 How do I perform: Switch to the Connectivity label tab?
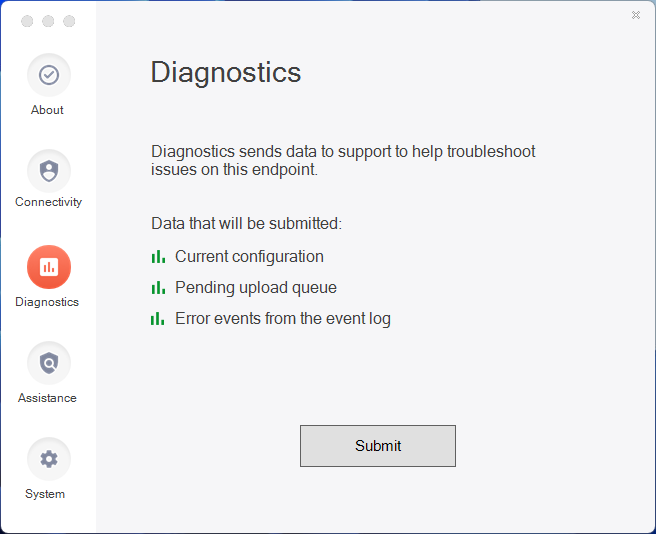[49, 202]
